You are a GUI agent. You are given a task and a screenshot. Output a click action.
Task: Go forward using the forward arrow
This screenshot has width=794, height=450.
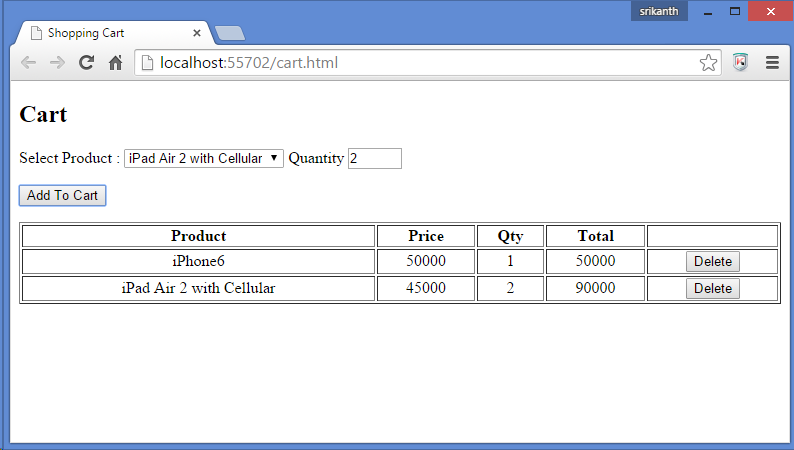pos(58,63)
